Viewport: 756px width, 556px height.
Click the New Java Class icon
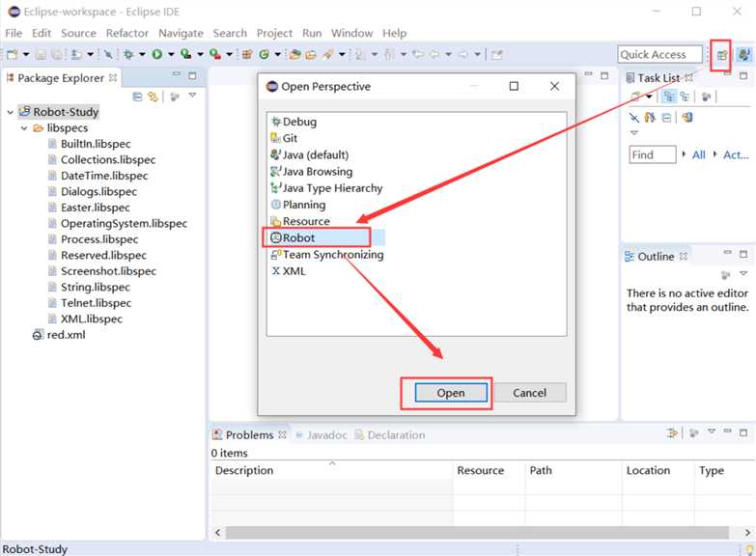264,54
